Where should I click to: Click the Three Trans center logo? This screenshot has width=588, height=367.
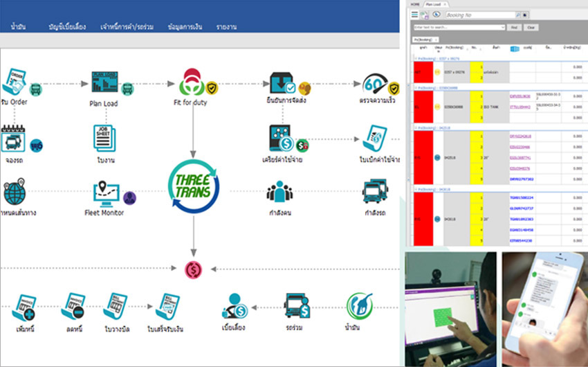(194, 186)
